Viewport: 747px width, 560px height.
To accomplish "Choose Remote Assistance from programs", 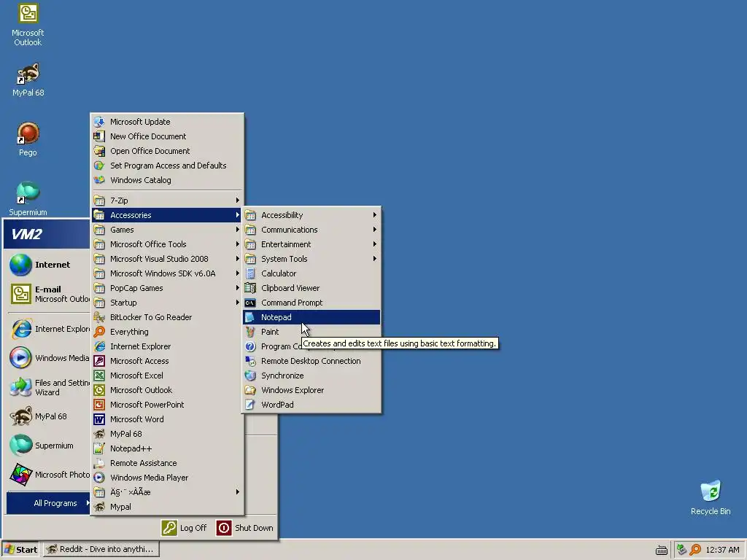I will [x=167, y=463].
